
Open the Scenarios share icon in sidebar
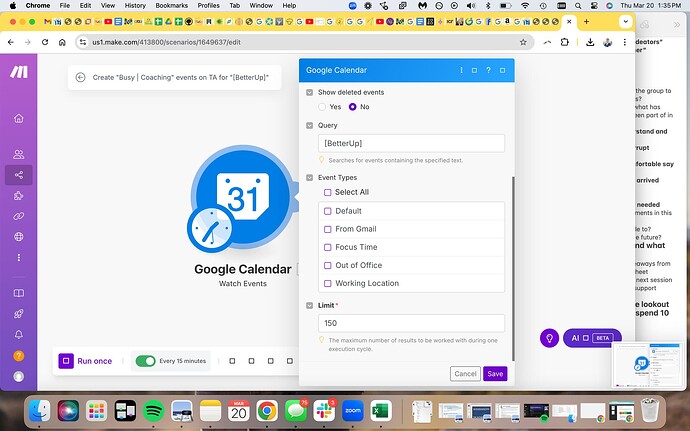tap(18, 175)
